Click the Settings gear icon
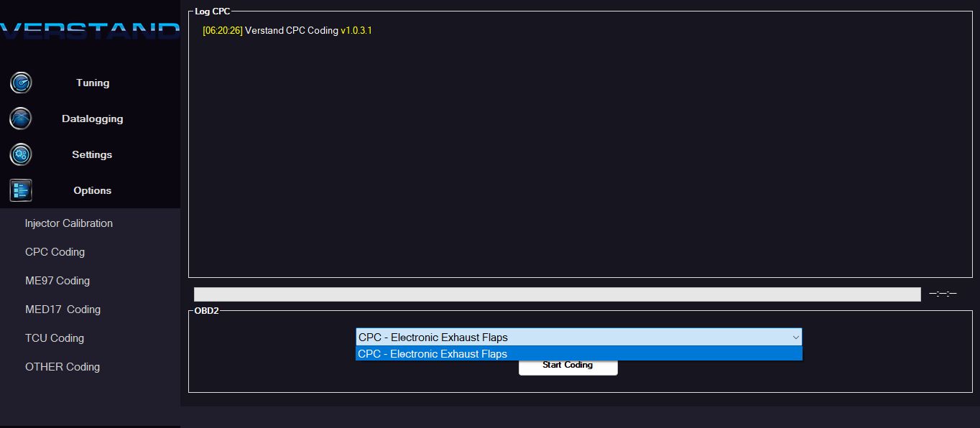Image resolution: width=980 pixels, height=428 pixels. point(21,154)
